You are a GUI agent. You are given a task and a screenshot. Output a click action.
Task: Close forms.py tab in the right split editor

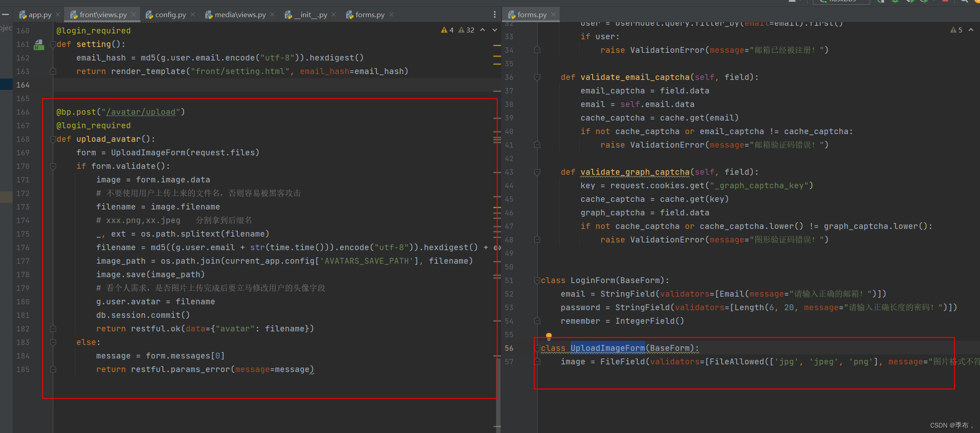click(x=553, y=15)
